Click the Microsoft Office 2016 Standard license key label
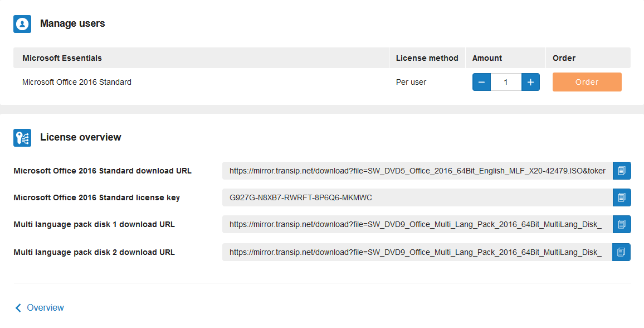This screenshot has width=644, height=328. pos(97,197)
